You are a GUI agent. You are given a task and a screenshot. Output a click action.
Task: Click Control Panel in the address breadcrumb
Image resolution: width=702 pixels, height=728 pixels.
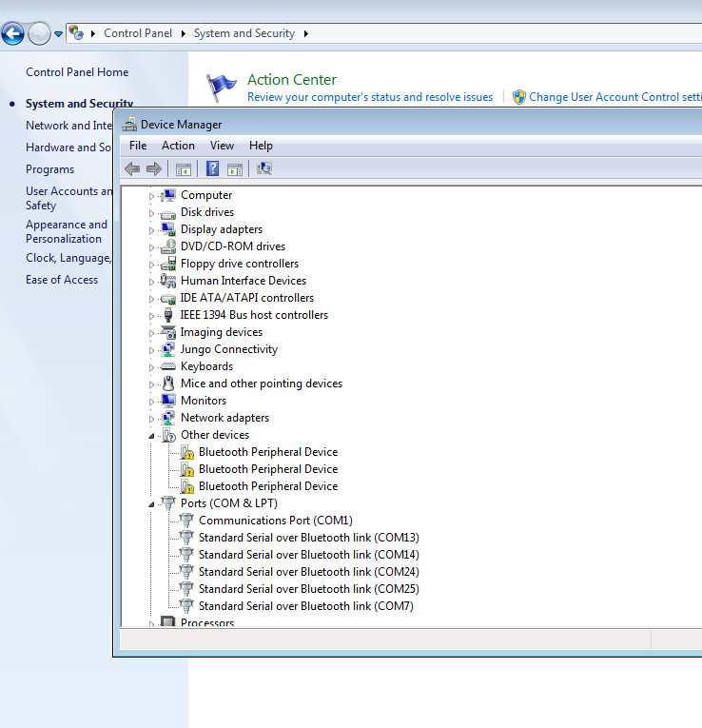(138, 33)
